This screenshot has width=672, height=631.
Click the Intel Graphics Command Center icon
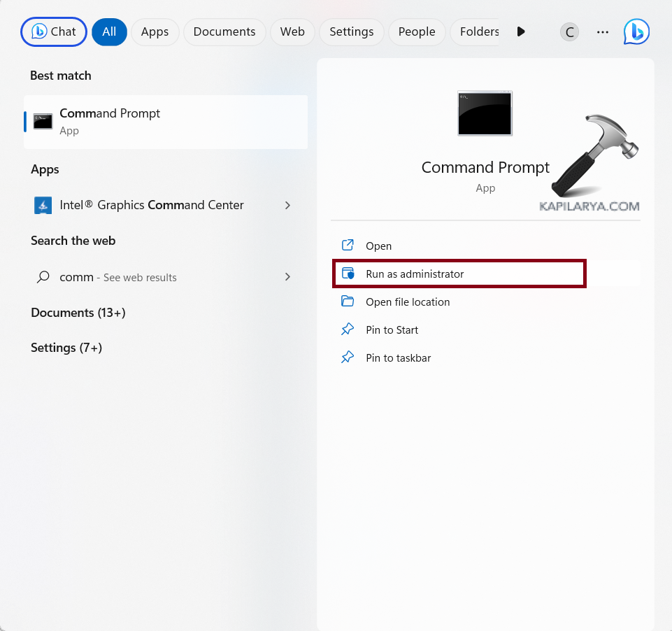[43, 206]
